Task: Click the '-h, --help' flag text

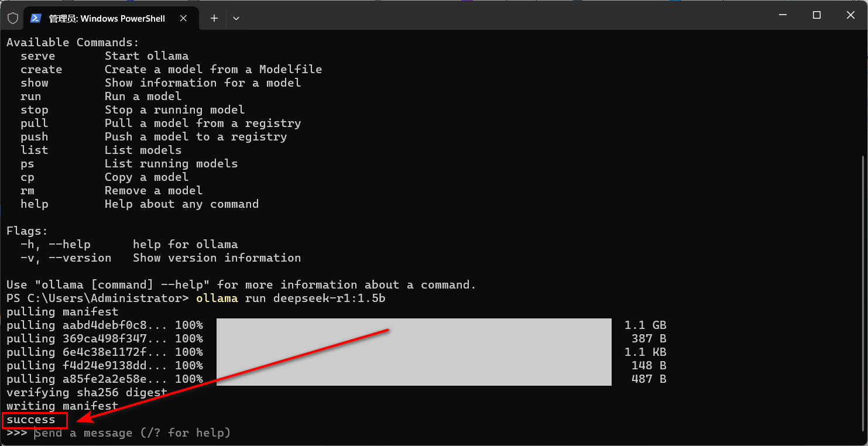Action: 56,245
